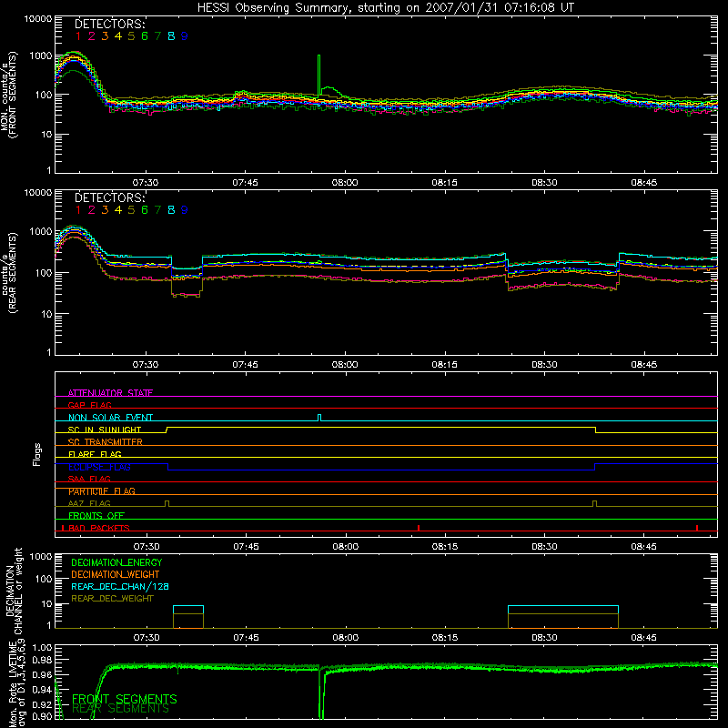Click the green spike in front segments plot
This screenshot has width=728, height=728.
tap(319, 75)
